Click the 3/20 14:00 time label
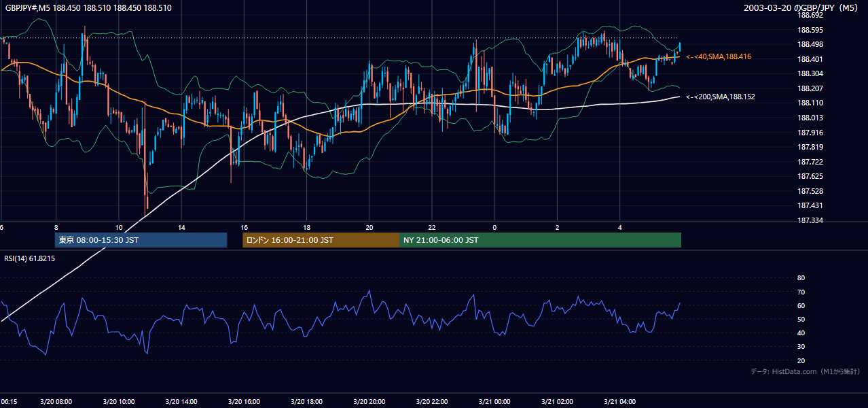The image size is (868, 408). point(181,402)
